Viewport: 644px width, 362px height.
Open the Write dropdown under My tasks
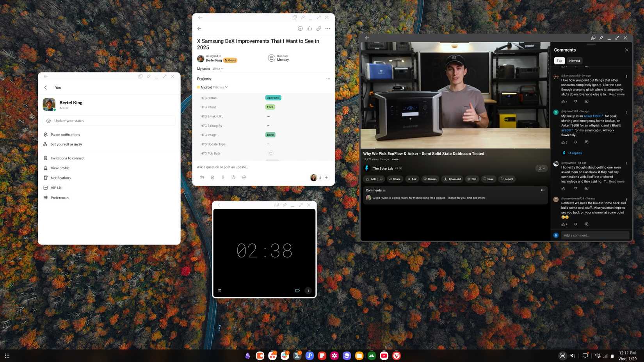click(217, 69)
